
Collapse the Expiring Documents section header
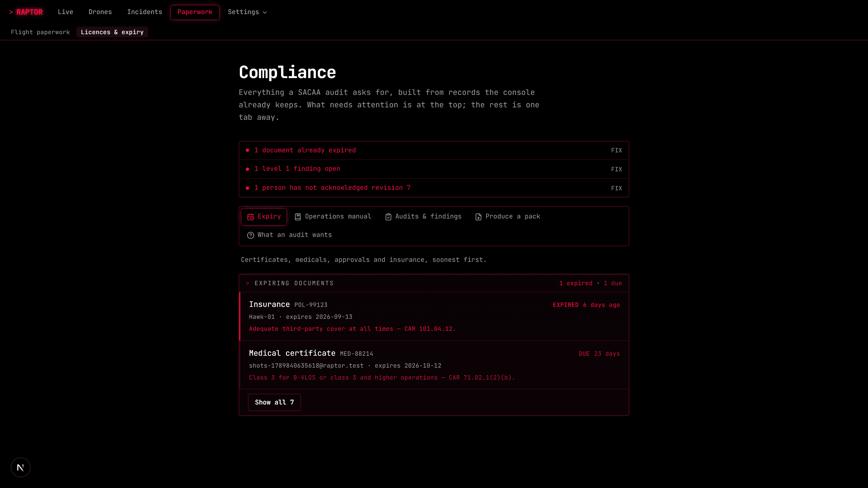click(x=434, y=283)
